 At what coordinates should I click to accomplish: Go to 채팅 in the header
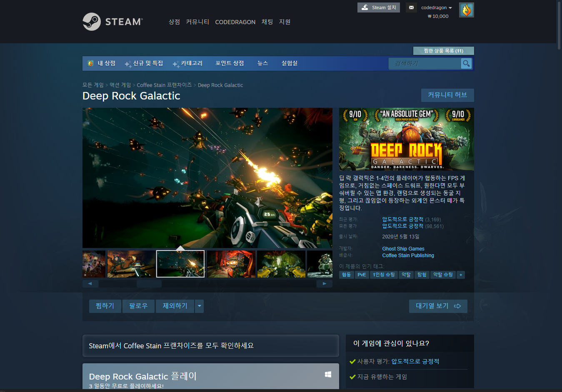267,22
